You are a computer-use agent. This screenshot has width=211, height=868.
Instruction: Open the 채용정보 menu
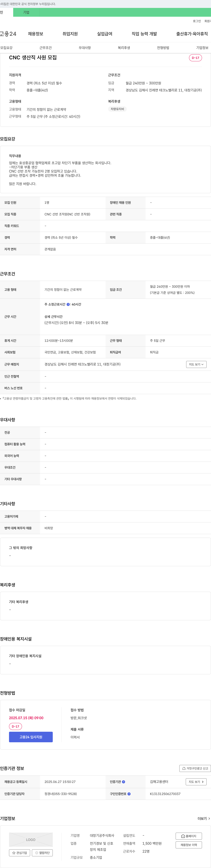pyautogui.click(x=35, y=34)
